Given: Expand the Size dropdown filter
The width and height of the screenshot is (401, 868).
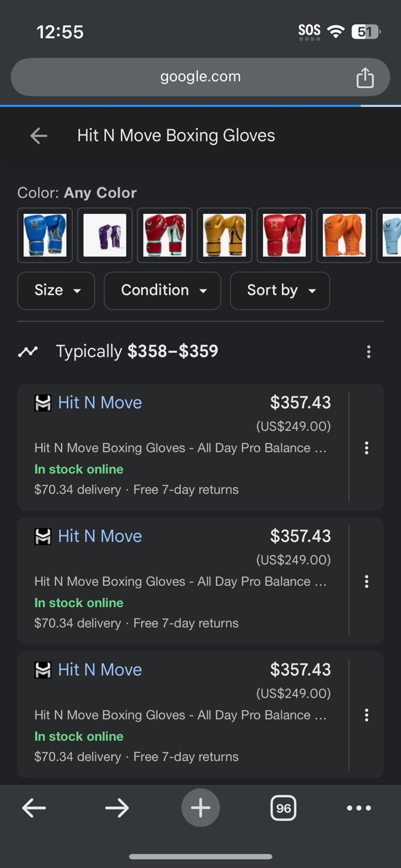Looking at the screenshot, I should tap(56, 291).
